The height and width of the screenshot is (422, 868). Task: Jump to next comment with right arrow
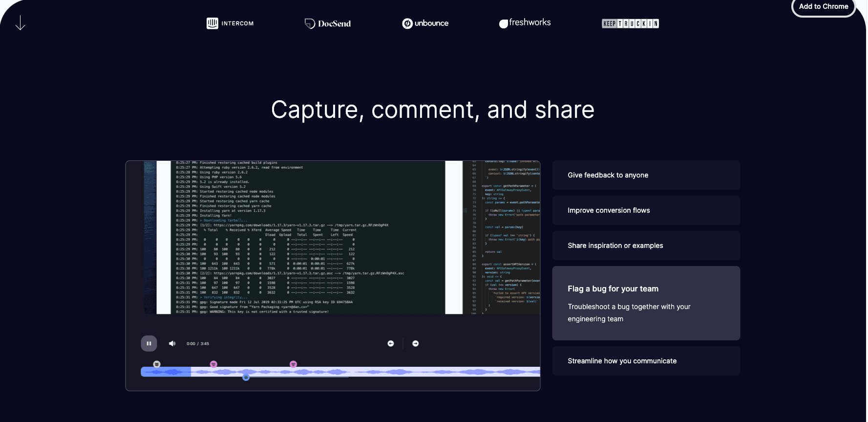(x=416, y=344)
